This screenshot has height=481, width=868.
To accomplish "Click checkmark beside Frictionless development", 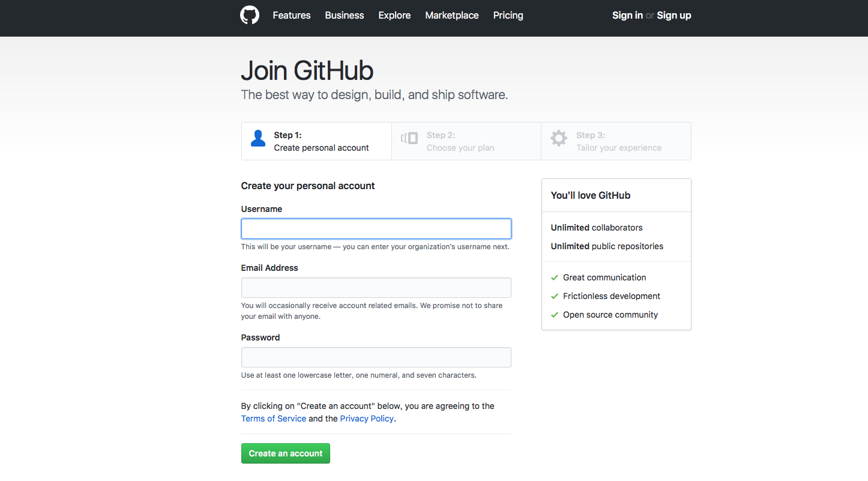I will click(555, 296).
